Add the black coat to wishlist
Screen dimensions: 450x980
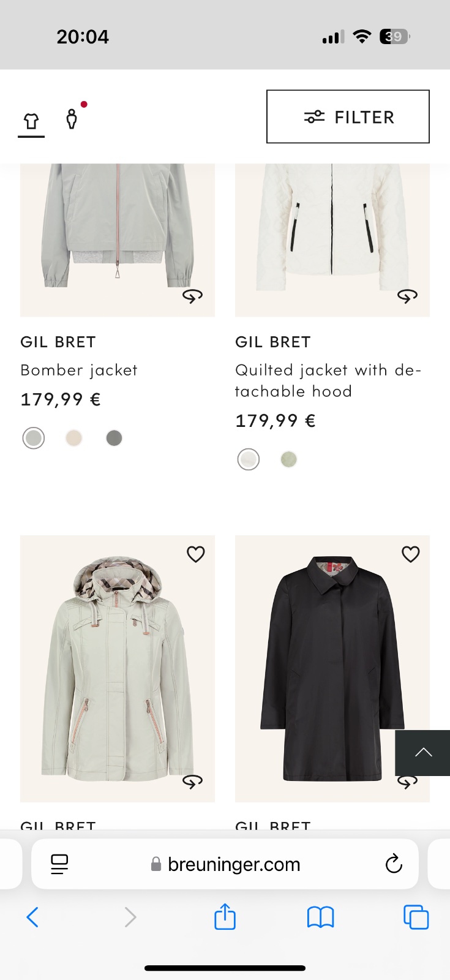[410, 554]
